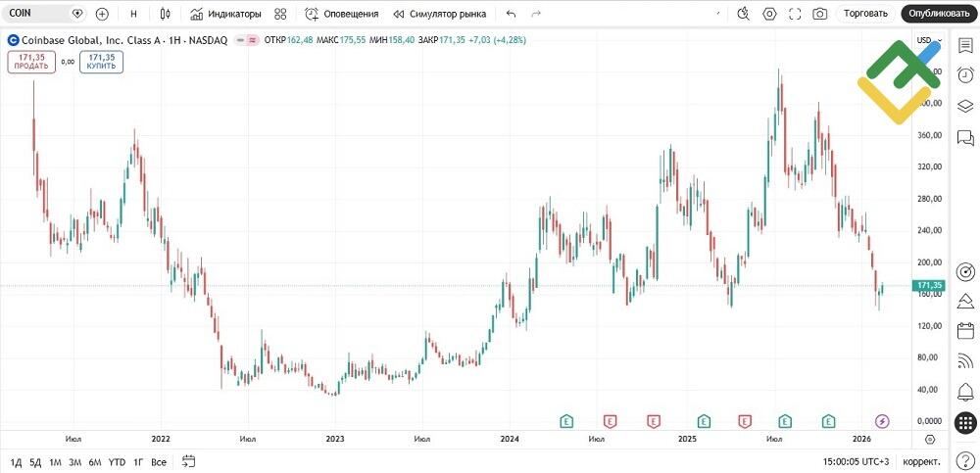The image size is (980, 473).
Task: Open the ideas mountain icon in right sidebar
Action: coord(965,302)
